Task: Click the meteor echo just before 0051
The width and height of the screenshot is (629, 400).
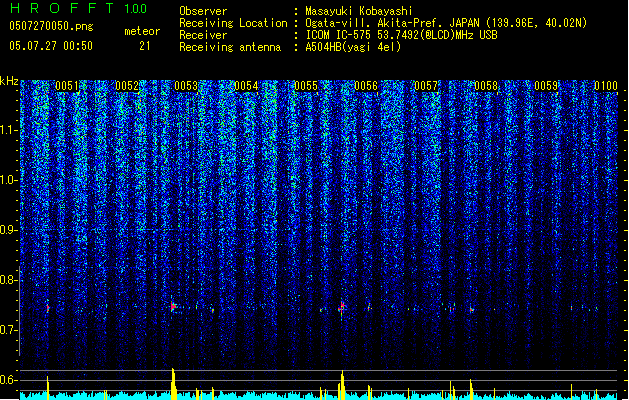Action: 48,308
